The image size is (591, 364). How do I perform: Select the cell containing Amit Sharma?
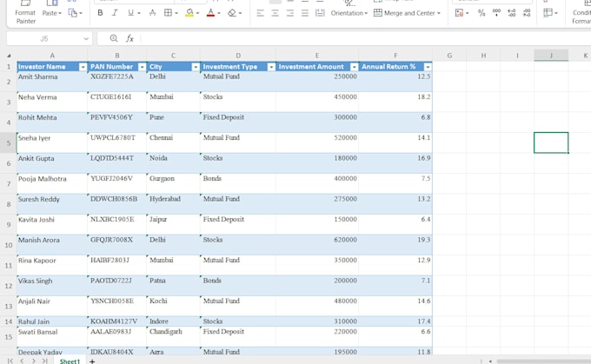pyautogui.click(x=52, y=82)
